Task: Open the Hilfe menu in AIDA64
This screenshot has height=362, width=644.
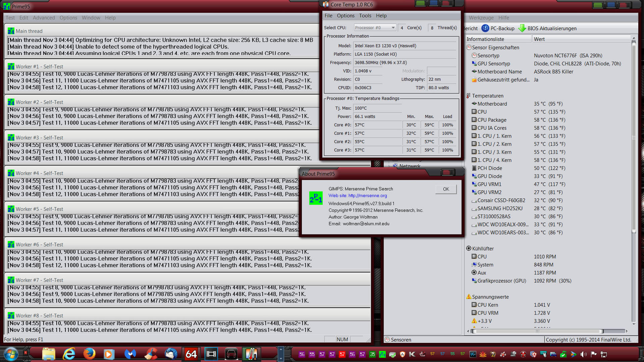Action: (503, 18)
